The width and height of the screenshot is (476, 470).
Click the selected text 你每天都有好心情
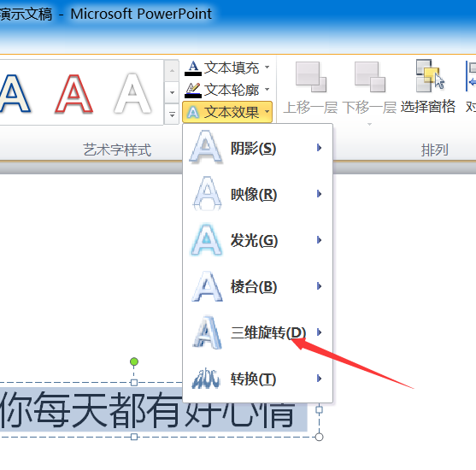147,409
